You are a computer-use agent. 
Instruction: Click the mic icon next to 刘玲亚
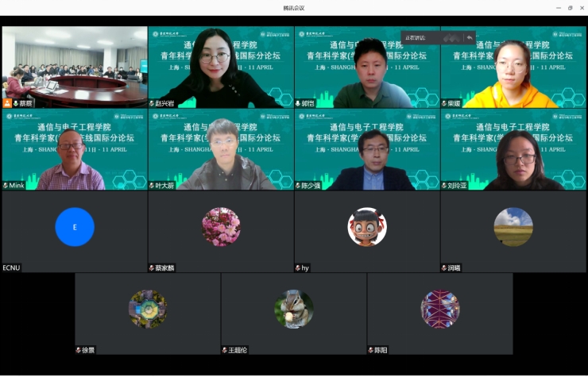[x=445, y=186]
